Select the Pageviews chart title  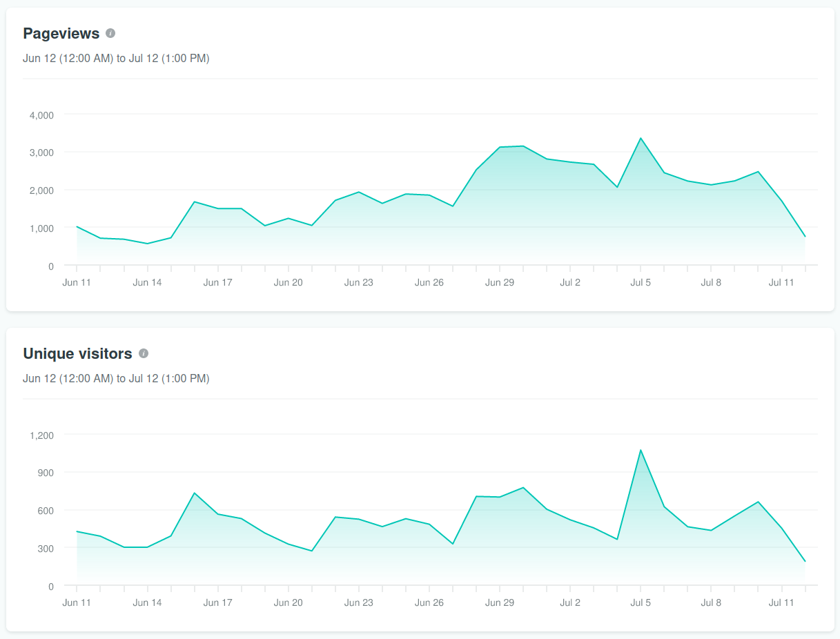(61, 33)
